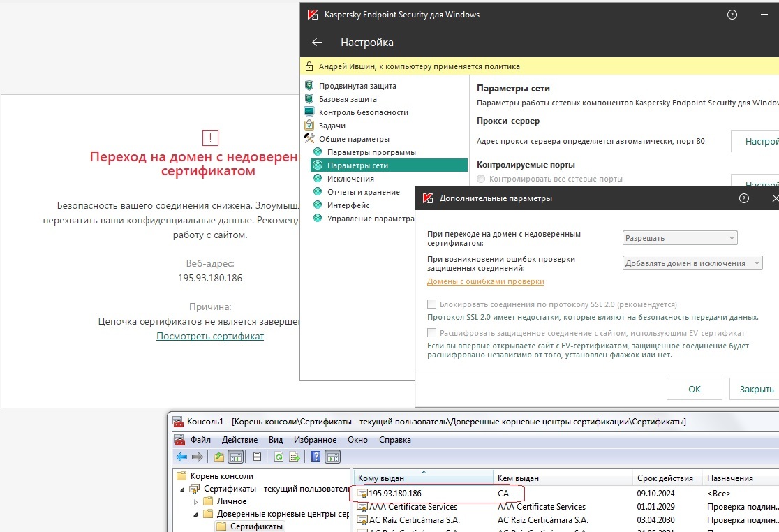Expand the Личное folder in console tree
The image size is (779, 532).
[196, 501]
